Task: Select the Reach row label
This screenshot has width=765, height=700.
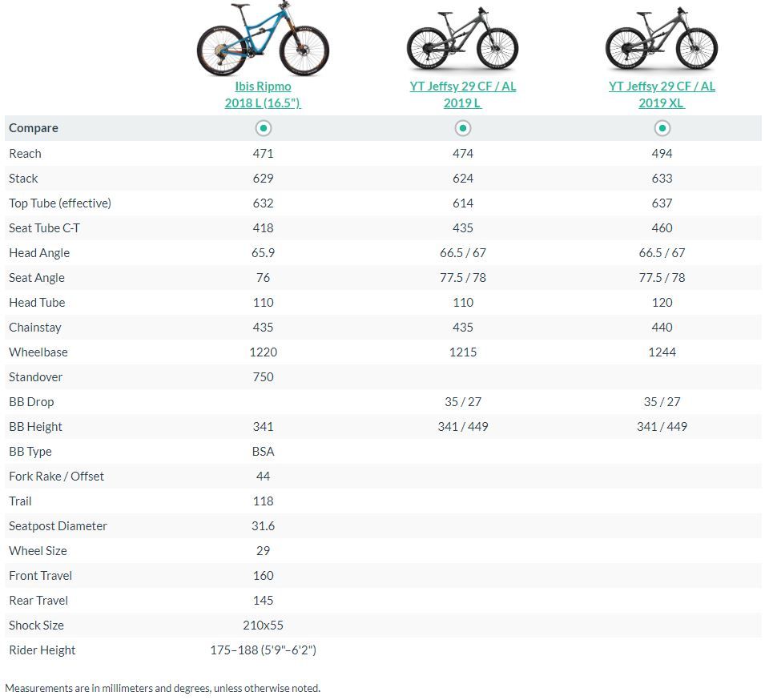Action: [x=25, y=153]
